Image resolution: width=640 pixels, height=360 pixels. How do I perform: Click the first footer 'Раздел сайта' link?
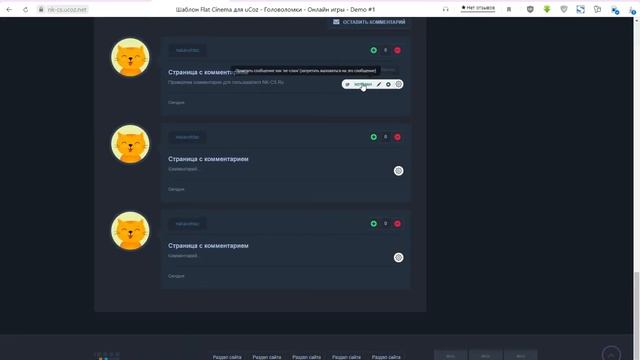(227, 357)
